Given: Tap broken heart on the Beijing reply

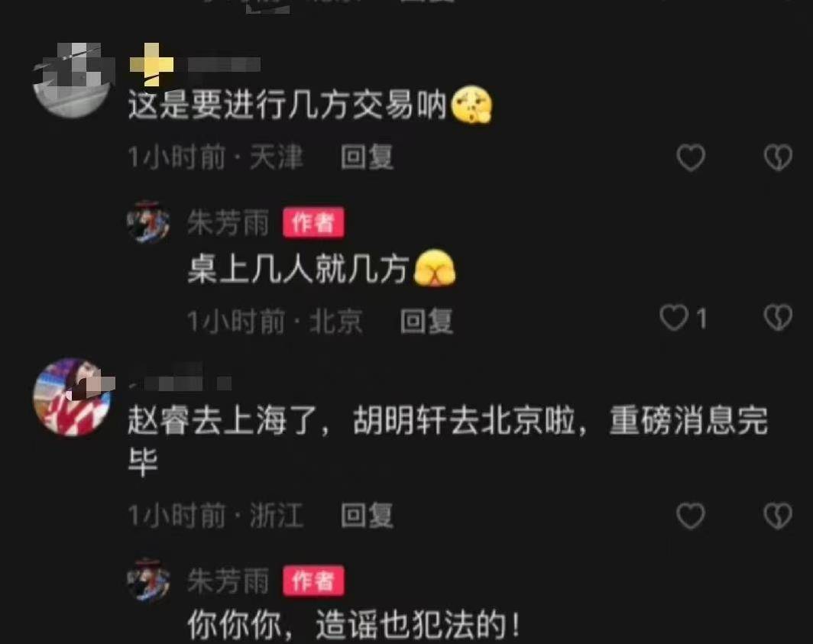Looking at the screenshot, I should [x=778, y=317].
